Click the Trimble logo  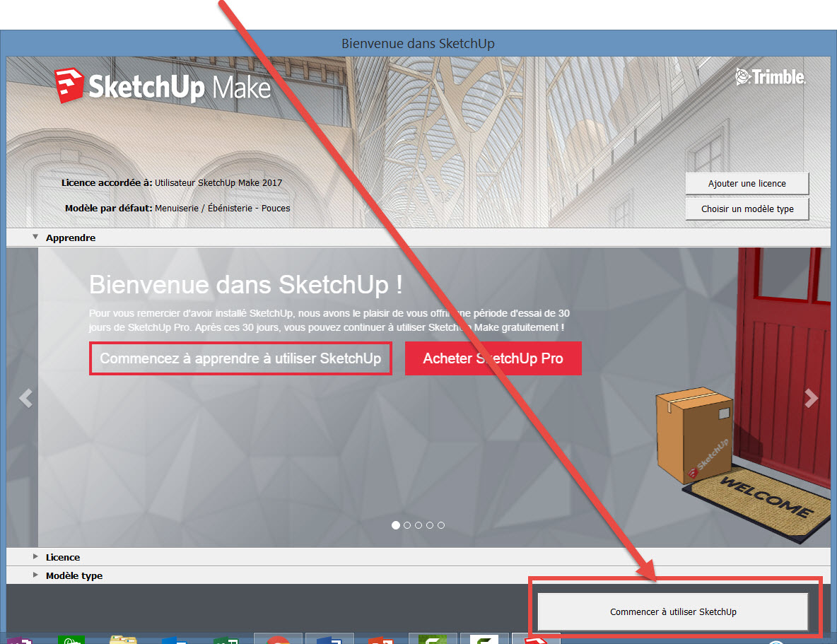(771, 77)
